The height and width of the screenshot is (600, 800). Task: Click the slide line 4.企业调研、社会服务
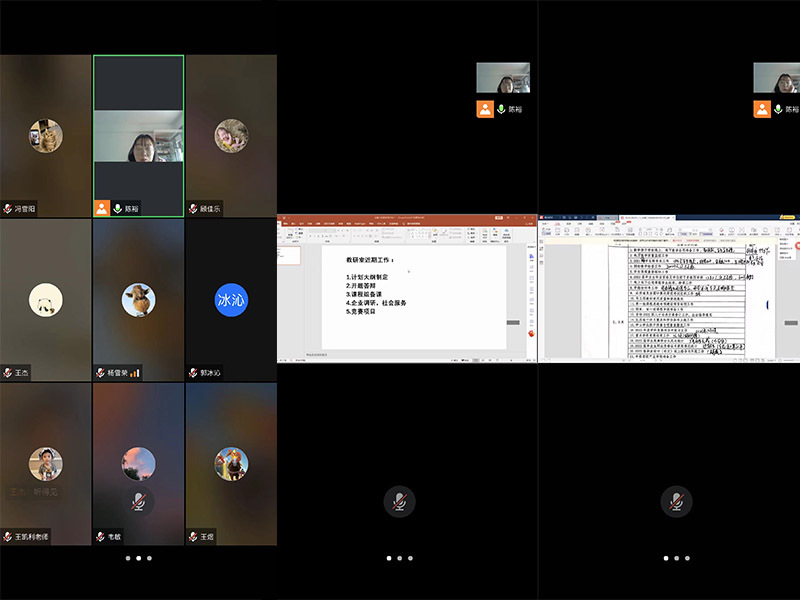click(x=376, y=303)
